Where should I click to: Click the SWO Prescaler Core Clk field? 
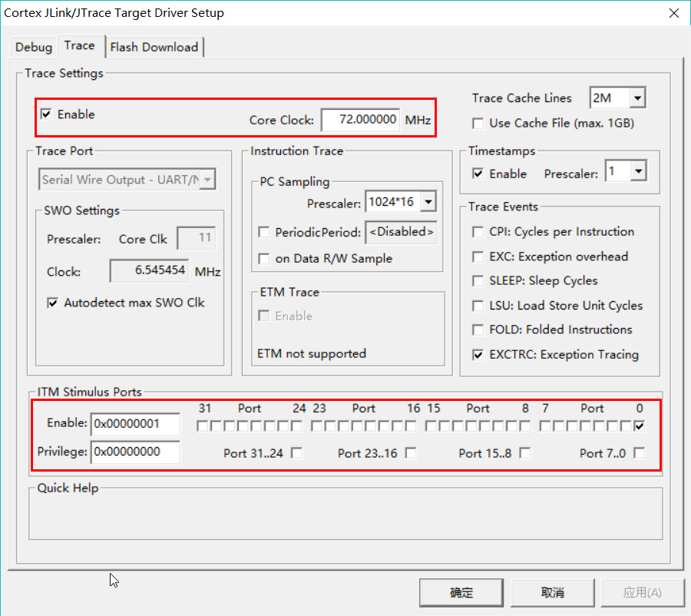(x=197, y=238)
